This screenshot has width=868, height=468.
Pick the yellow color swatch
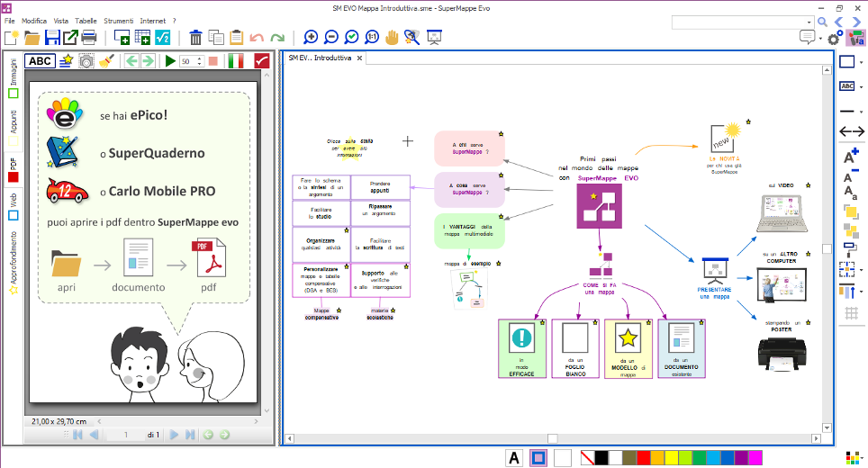671,458
